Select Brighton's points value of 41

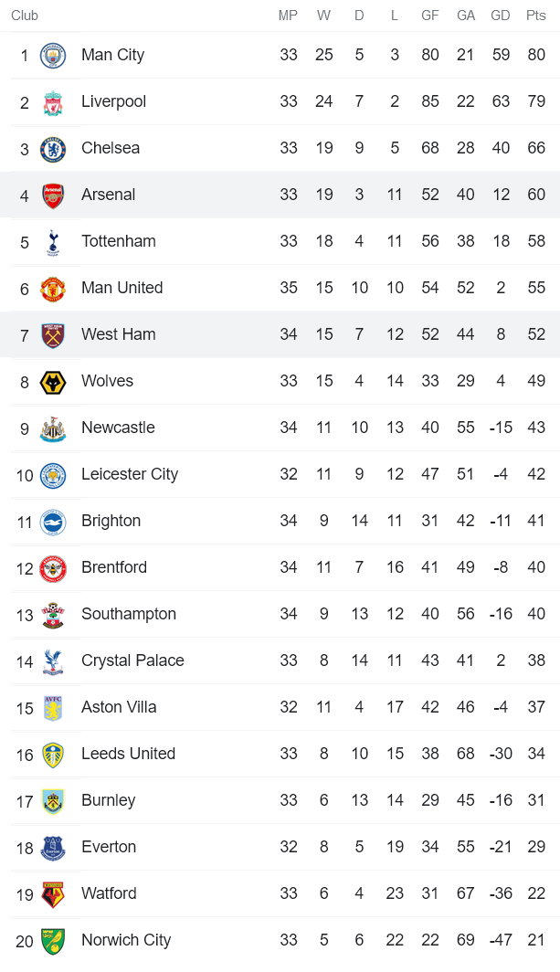[536, 521]
